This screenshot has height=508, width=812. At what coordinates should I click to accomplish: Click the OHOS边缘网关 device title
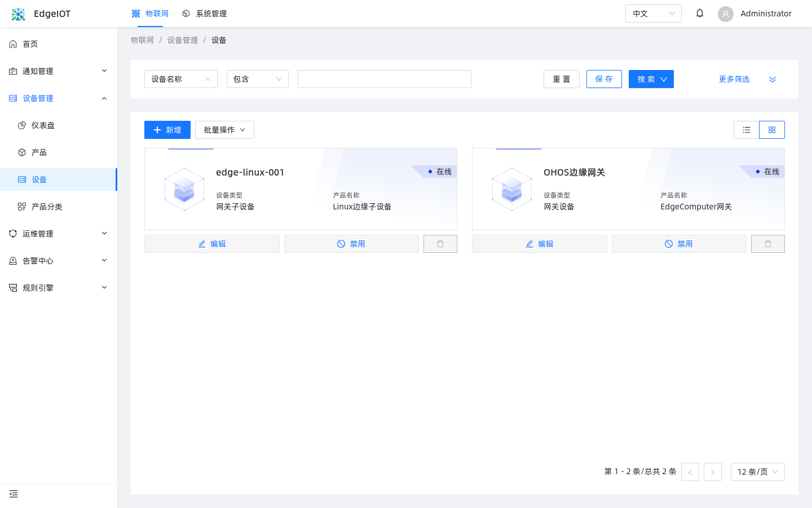pos(574,172)
